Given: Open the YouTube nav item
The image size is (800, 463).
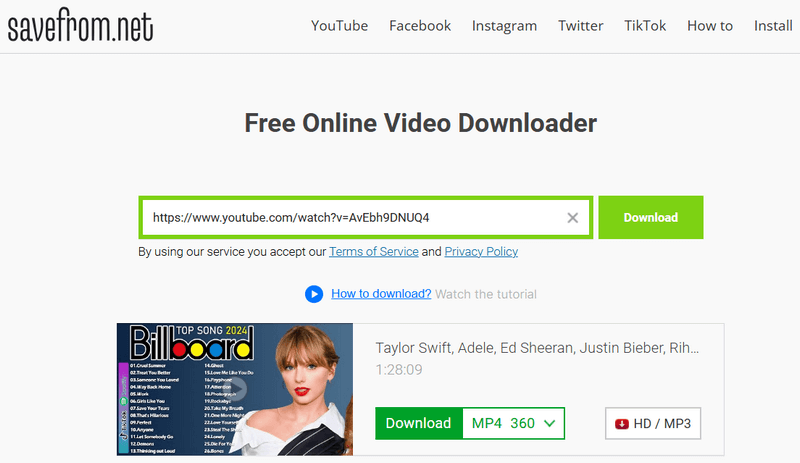Looking at the screenshot, I should click(339, 26).
